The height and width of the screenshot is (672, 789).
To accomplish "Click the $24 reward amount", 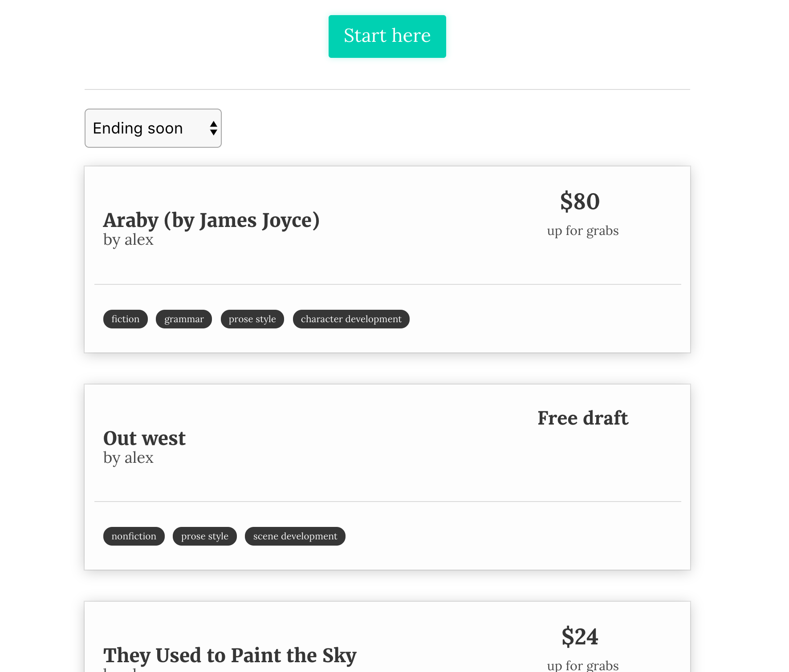I will click(x=580, y=636).
